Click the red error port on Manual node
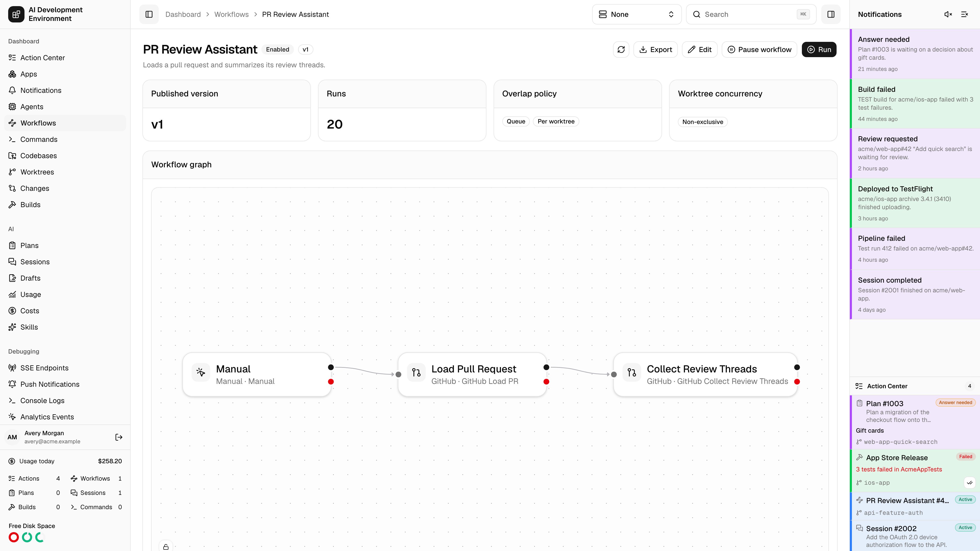Viewport: 980px width, 551px height. coord(331,382)
